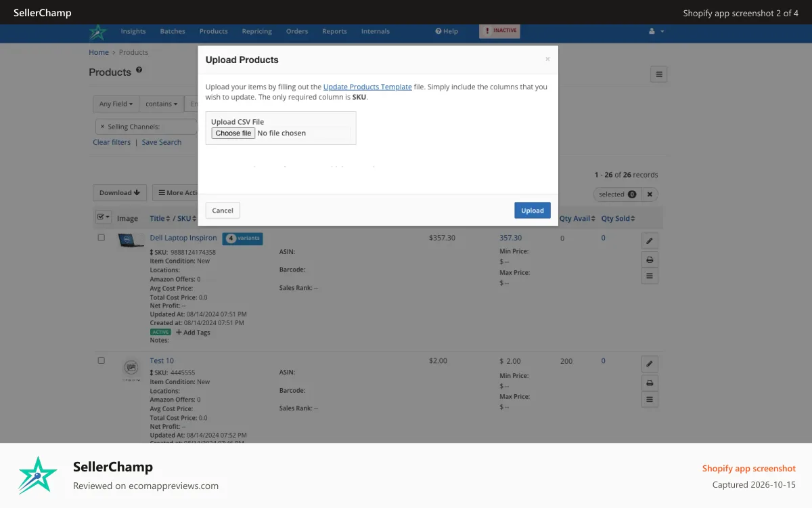Image resolution: width=812 pixels, height=508 pixels.
Task: Click Clear filters link
Action: pyautogui.click(x=112, y=142)
